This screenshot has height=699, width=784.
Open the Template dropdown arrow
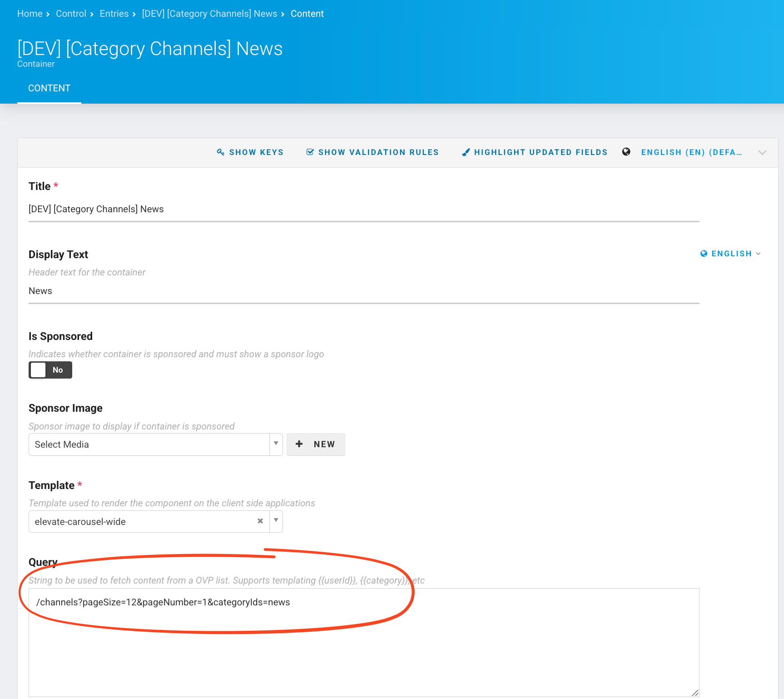tap(276, 521)
